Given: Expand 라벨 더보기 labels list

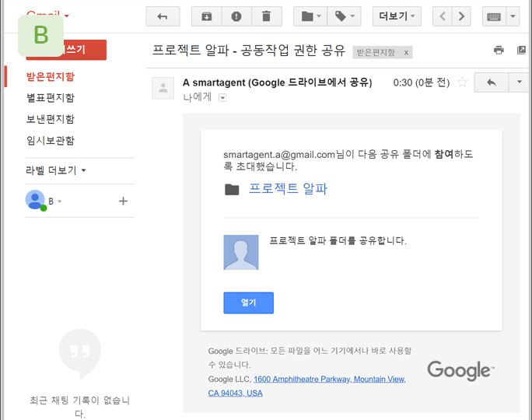Looking at the screenshot, I should tap(56, 170).
